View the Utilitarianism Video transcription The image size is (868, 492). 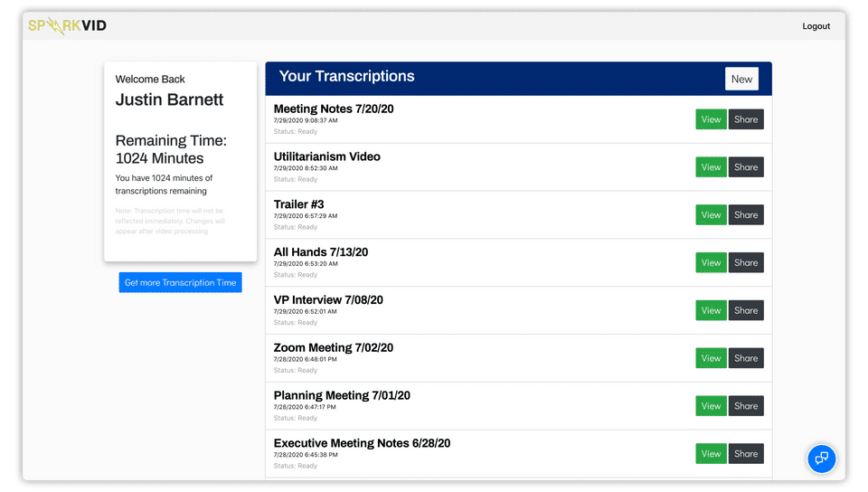click(711, 167)
